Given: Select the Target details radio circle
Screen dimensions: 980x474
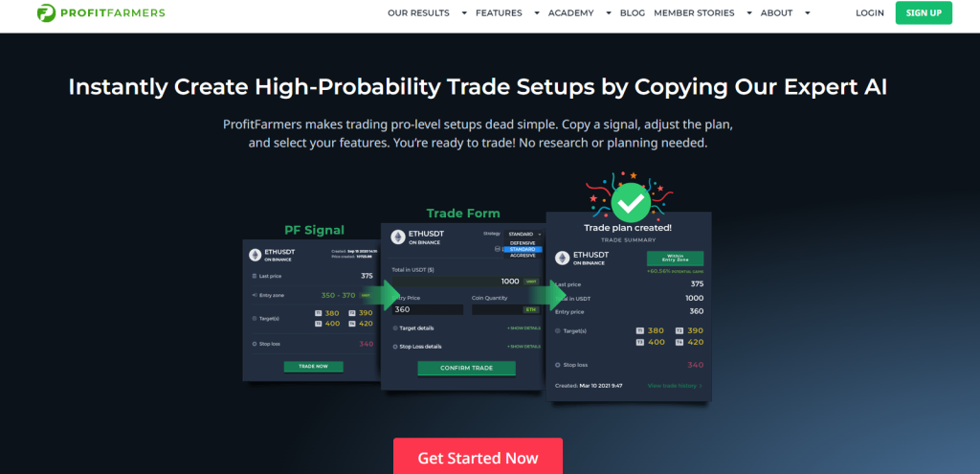Looking at the screenshot, I should click(x=395, y=328).
